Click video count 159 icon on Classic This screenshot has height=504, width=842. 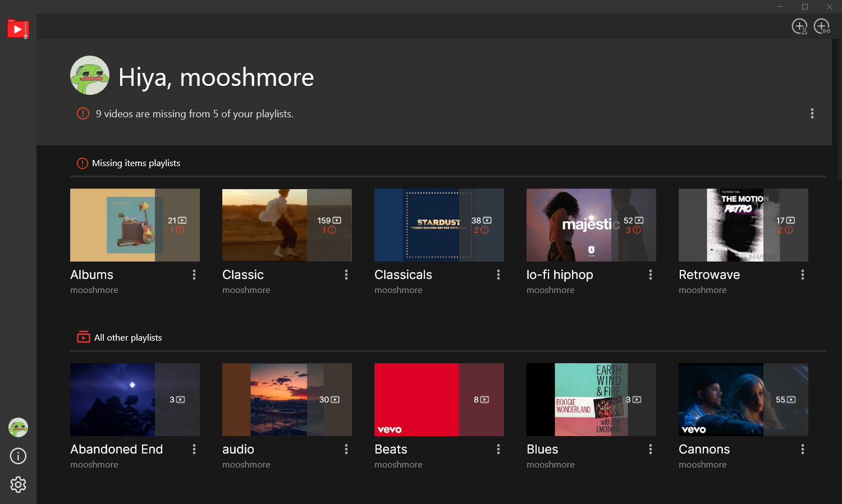(337, 221)
